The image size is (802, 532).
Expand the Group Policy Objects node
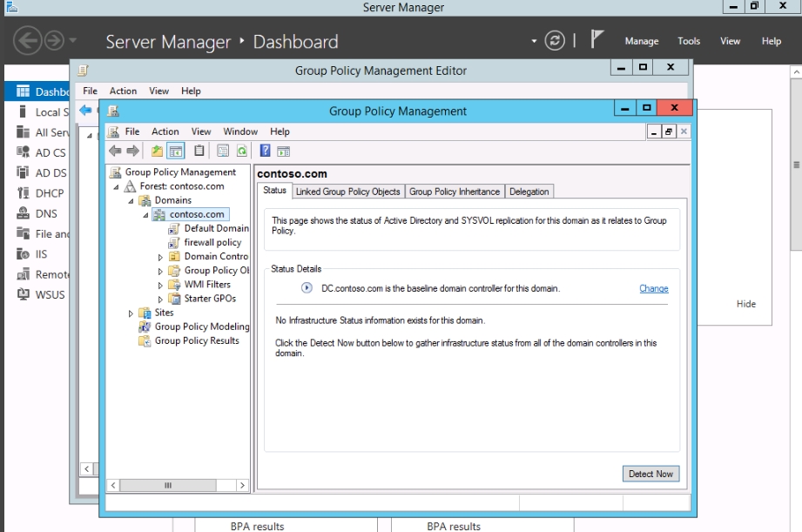[x=160, y=271]
